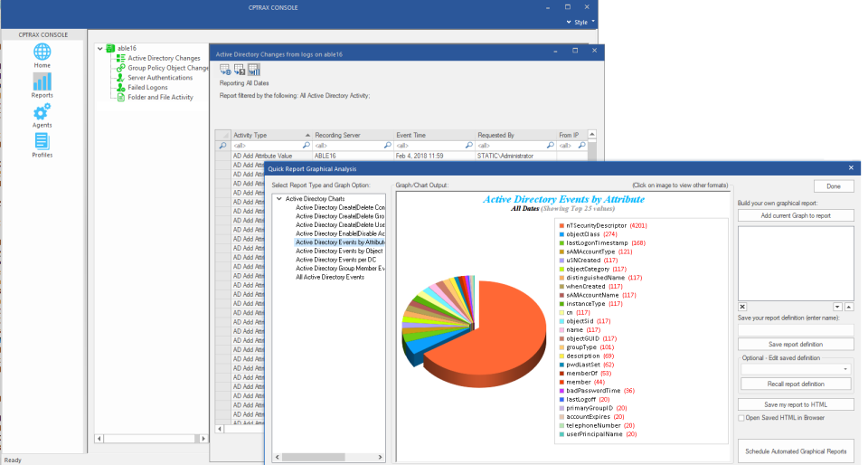Click the memberOf legend entry
Screen dimensions: 868x465
(588, 374)
